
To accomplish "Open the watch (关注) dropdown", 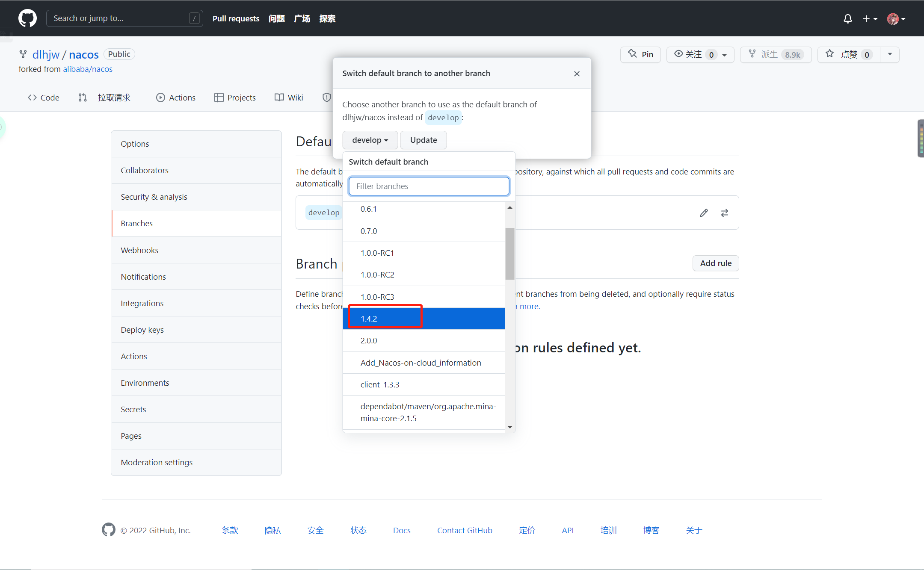I will click(x=700, y=54).
